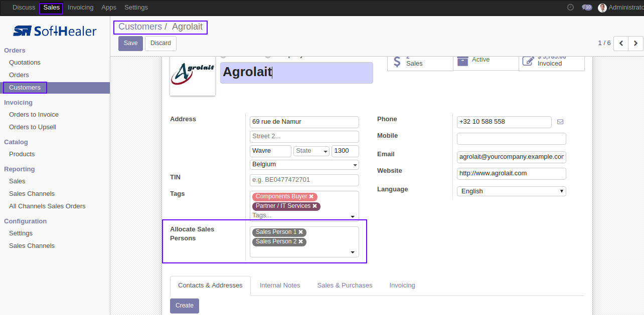Select Customers in the sidebar
Image resolution: width=644 pixels, height=315 pixels.
(25, 88)
